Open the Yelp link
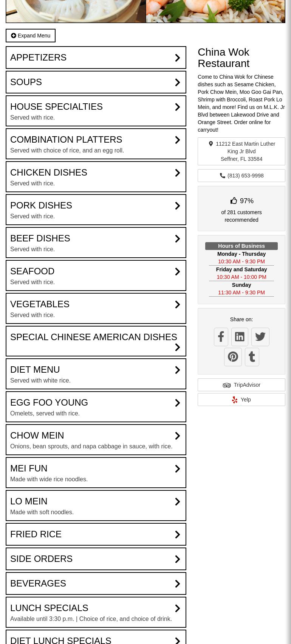The height and width of the screenshot is (644, 291). [x=241, y=400]
